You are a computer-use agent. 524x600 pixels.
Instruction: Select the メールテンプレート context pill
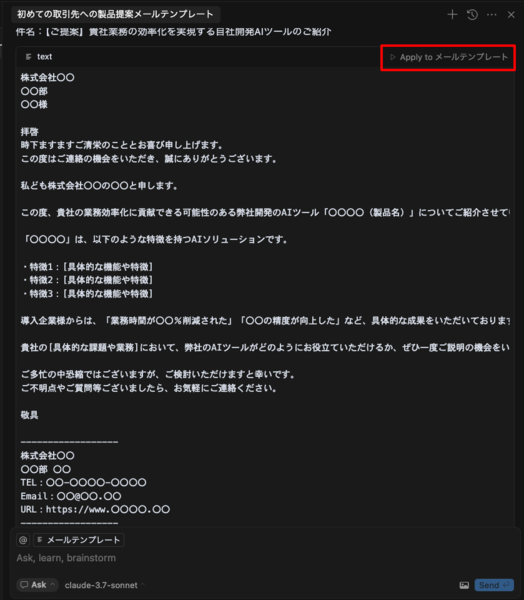78,540
